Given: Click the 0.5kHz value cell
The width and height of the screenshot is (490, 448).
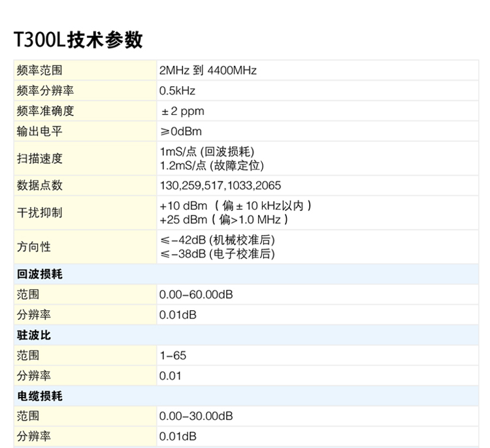Looking at the screenshot, I should (177, 91).
